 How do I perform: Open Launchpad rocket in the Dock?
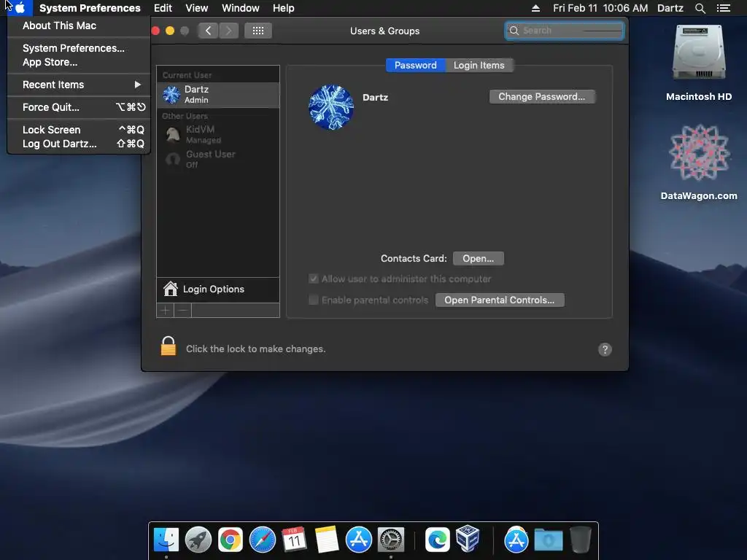198,540
